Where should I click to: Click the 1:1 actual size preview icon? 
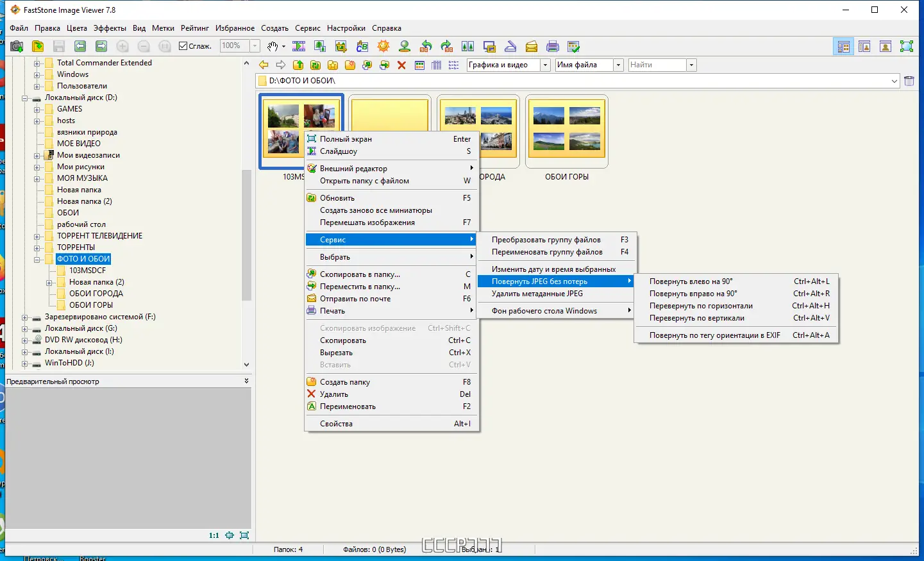(x=214, y=535)
